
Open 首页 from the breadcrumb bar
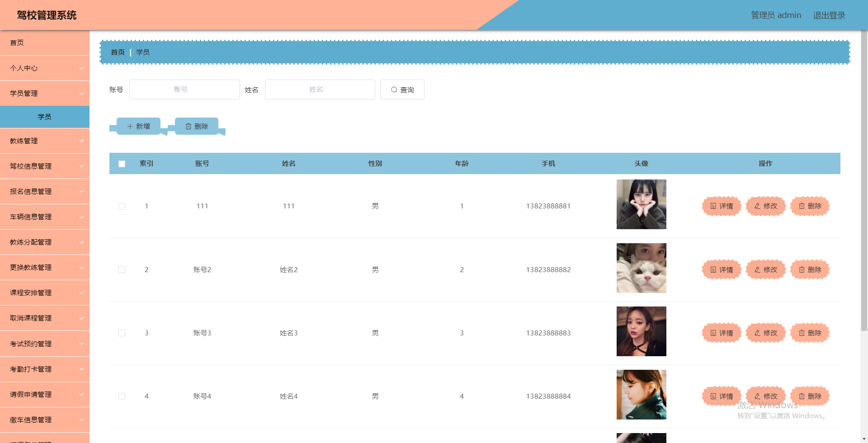(x=118, y=52)
